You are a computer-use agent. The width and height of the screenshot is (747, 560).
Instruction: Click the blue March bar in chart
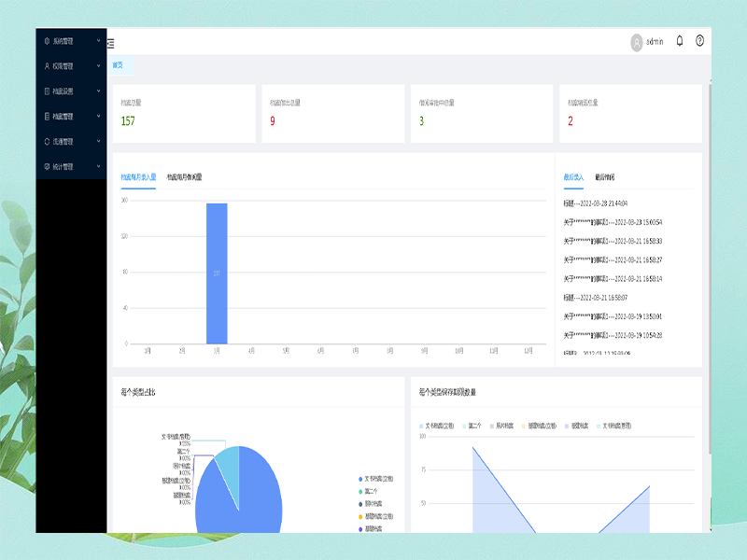coord(217,273)
